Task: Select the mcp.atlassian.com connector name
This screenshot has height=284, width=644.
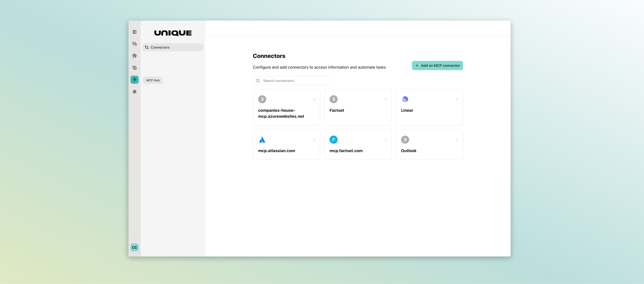Action: (276, 151)
